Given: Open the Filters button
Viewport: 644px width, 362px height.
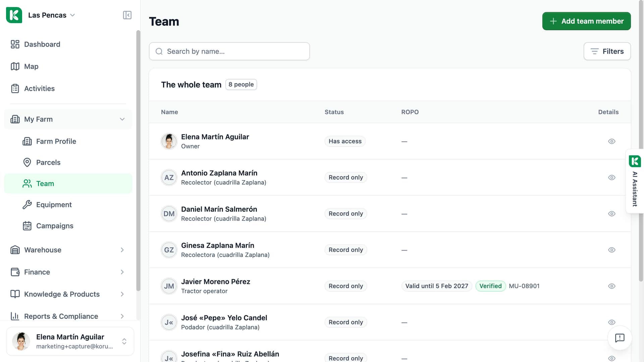Looking at the screenshot, I should tap(607, 51).
